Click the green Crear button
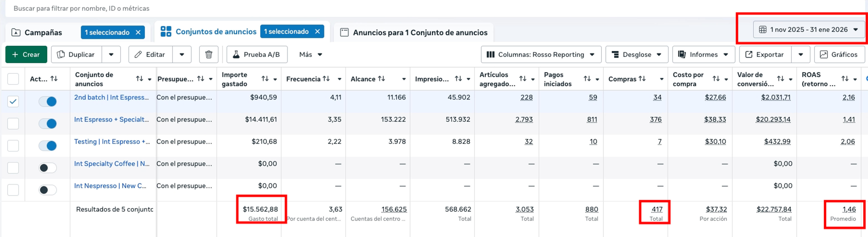Viewport: 868px width, 237px height. pyautogui.click(x=26, y=54)
